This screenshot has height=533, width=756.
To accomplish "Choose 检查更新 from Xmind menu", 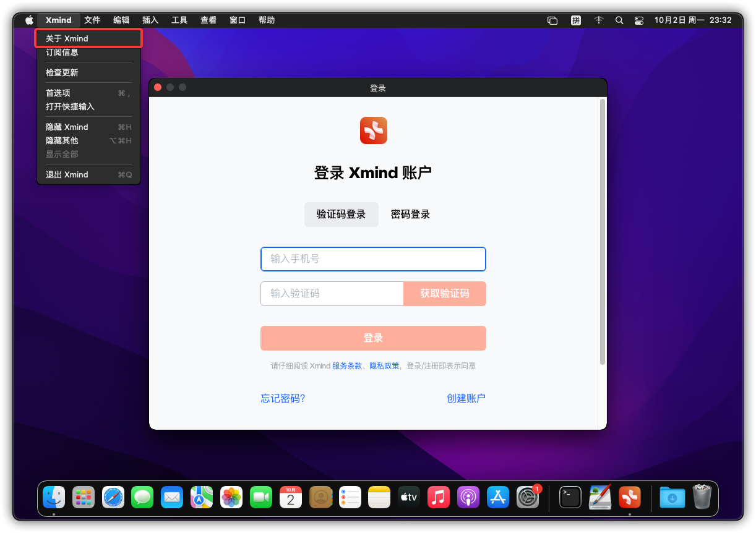I will pyautogui.click(x=62, y=72).
